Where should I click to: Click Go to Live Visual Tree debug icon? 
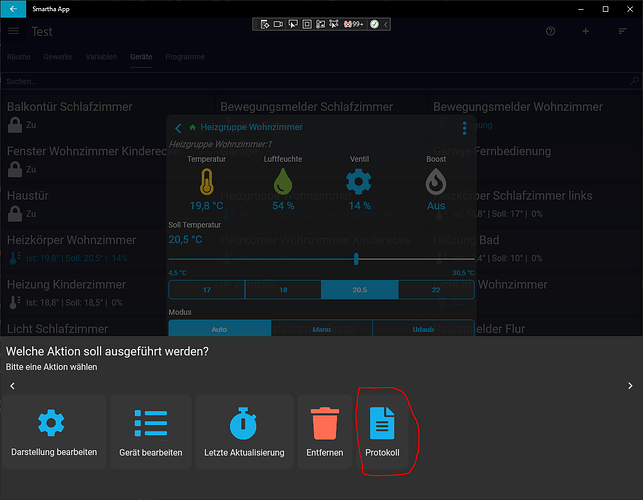pos(265,24)
